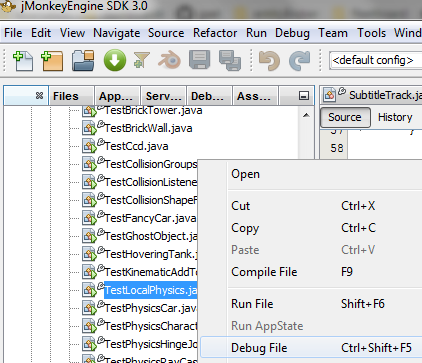Click the New Project toolbar icon

[x=52, y=61]
